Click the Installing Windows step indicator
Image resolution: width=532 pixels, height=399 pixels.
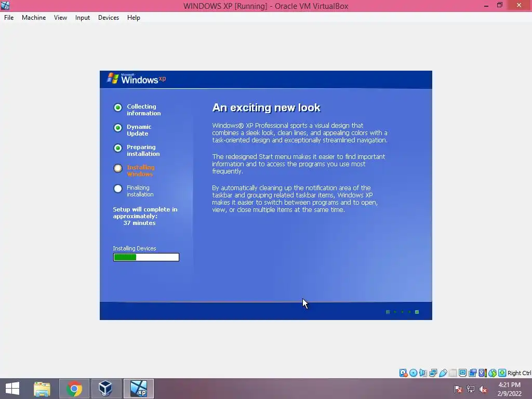coord(118,168)
